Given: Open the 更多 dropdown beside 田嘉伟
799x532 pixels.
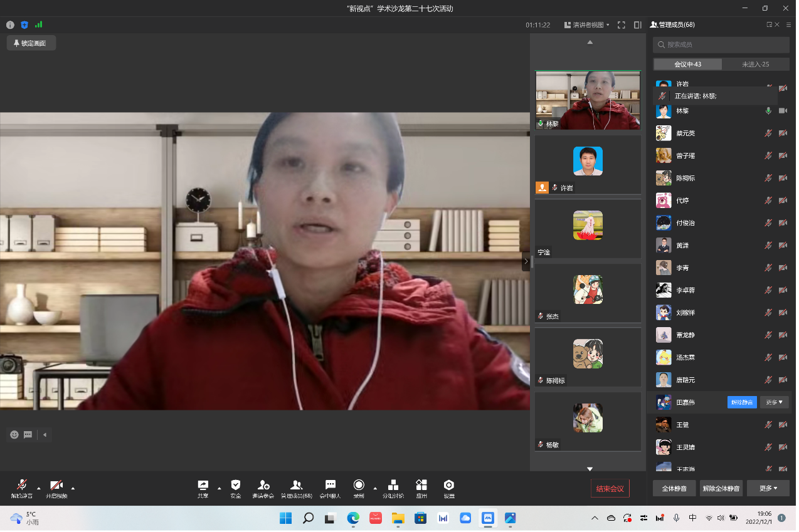Looking at the screenshot, I should click(x=775, y=402).
